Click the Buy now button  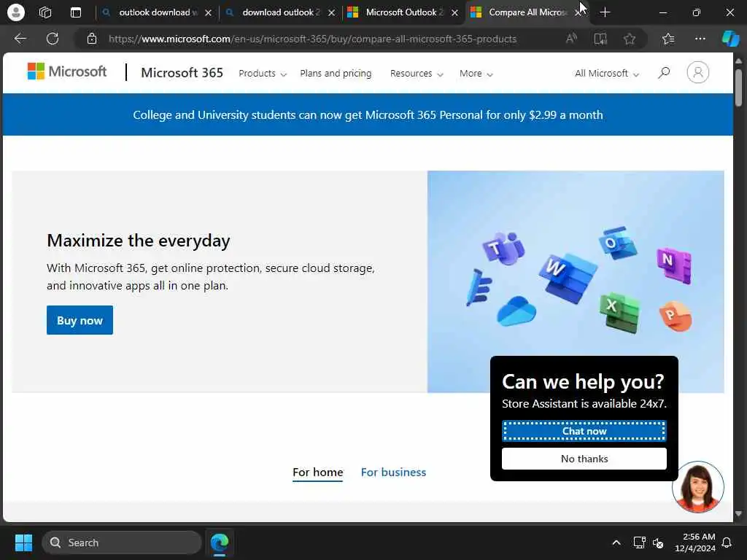[x=80, y=320]
